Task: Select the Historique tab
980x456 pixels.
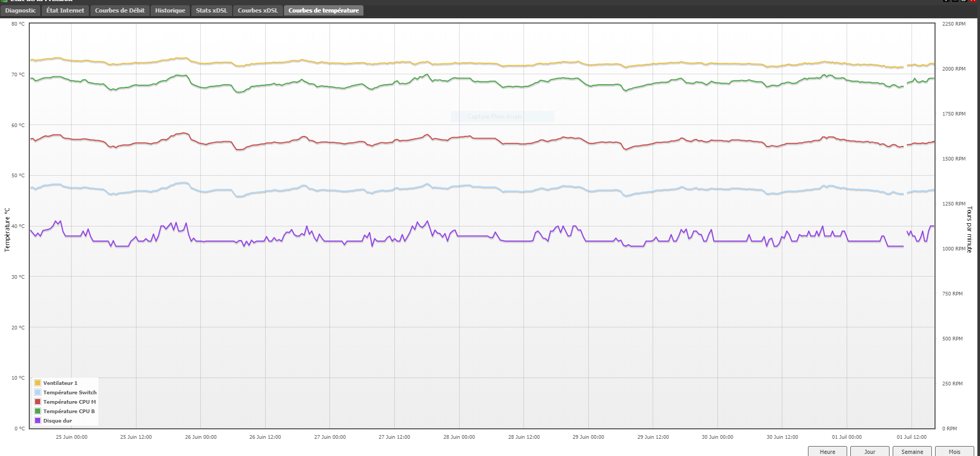Action: (x=170, y=10)
